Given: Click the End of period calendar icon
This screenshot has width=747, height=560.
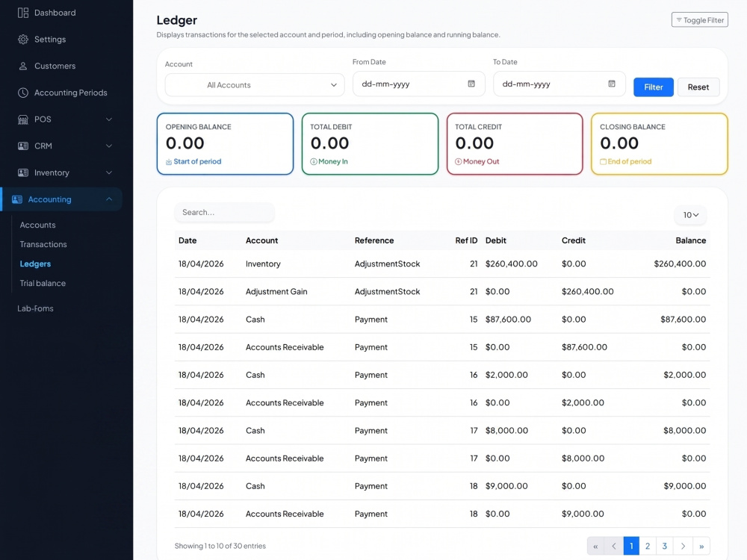Looking at the screenshot, I should (x=603, y=162).
